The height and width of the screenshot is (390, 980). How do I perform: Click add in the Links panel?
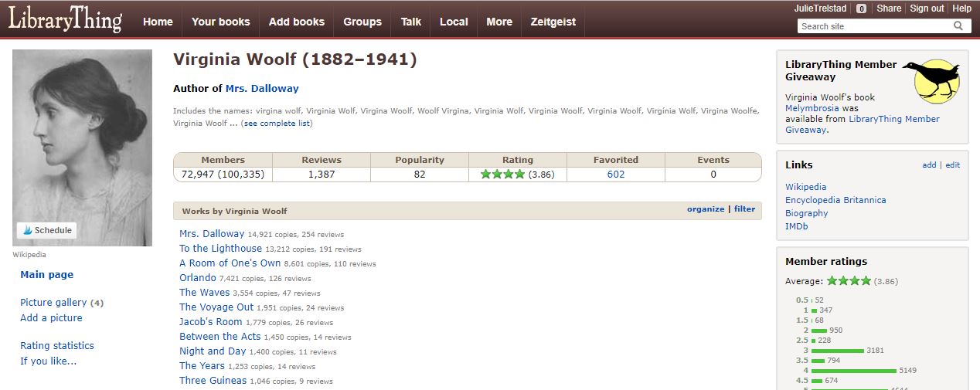(x=929, y=165)
